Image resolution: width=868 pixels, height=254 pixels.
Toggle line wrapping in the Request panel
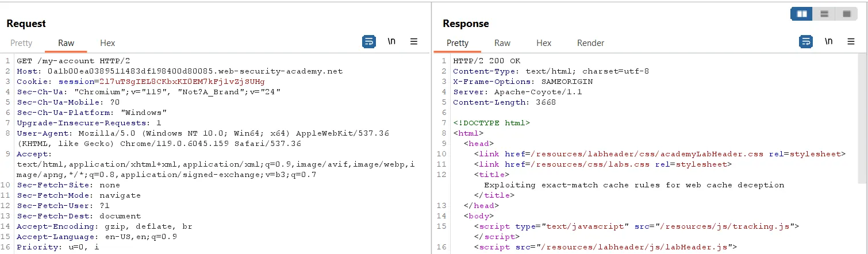[x=369, y=41]
